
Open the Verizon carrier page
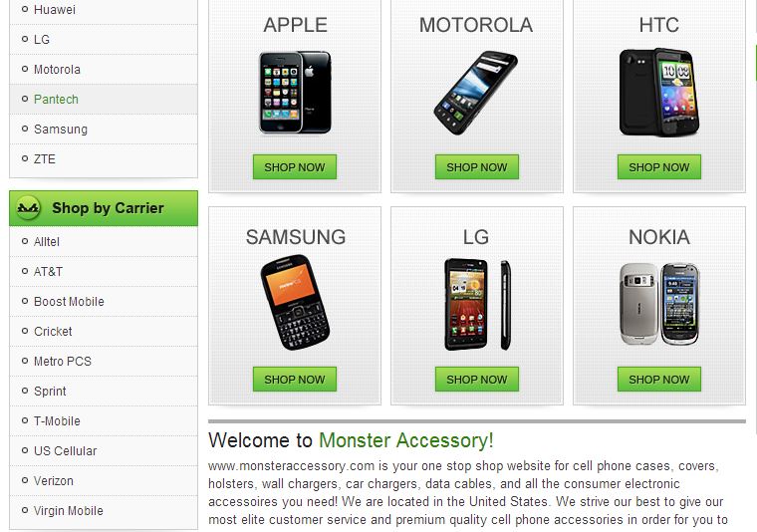(x=54, y=481)
